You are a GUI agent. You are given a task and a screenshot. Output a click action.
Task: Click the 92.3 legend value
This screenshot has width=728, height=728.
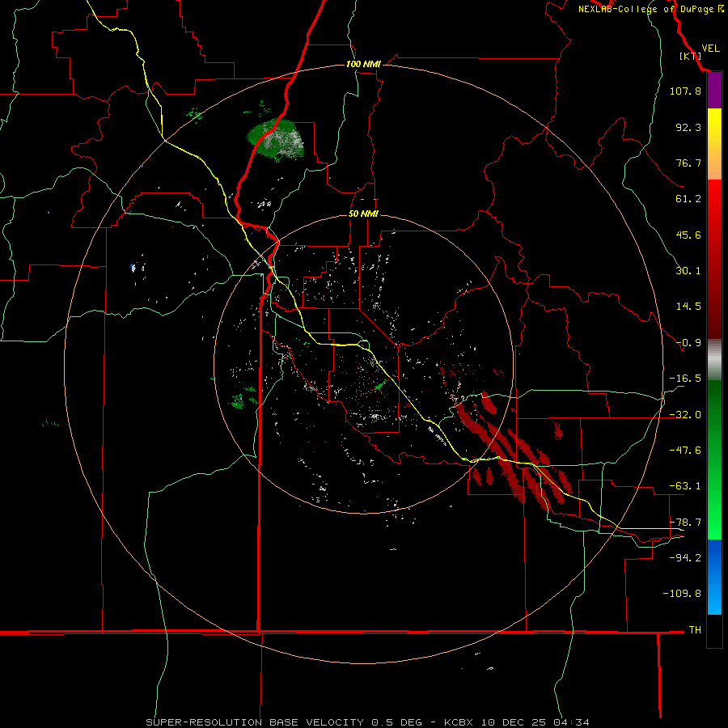point(688,127)
